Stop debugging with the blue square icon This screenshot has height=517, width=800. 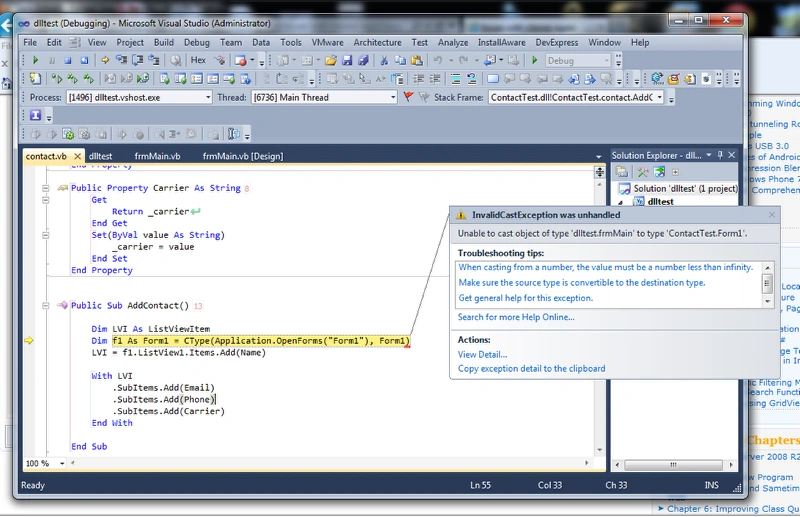[68, 60]
